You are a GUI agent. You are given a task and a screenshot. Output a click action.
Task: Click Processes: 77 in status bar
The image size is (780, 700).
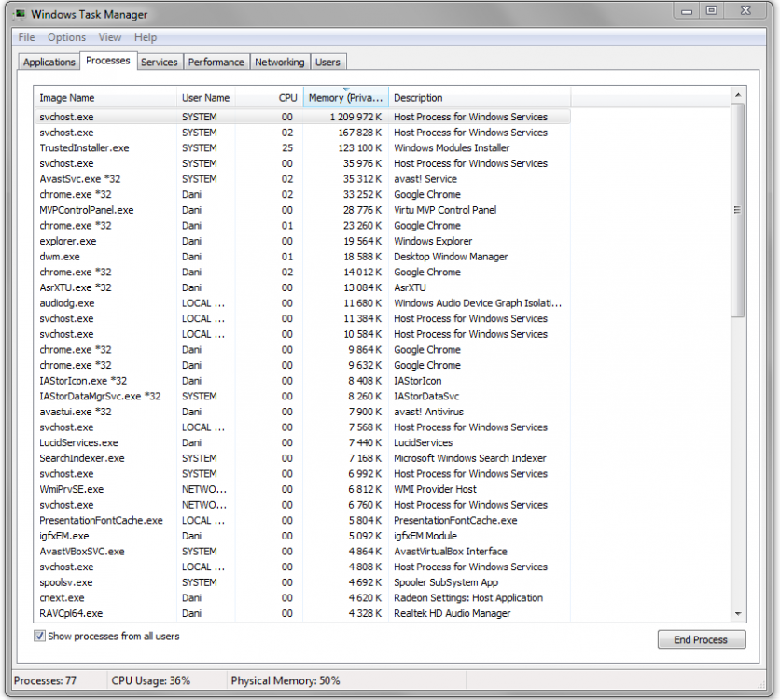tap(46, 680)
